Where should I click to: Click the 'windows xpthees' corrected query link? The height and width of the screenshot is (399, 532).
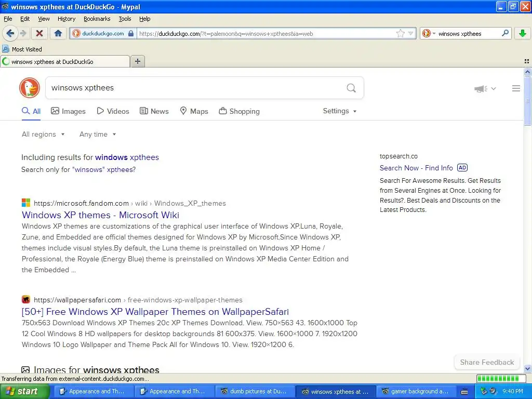(x=127, y=157)
